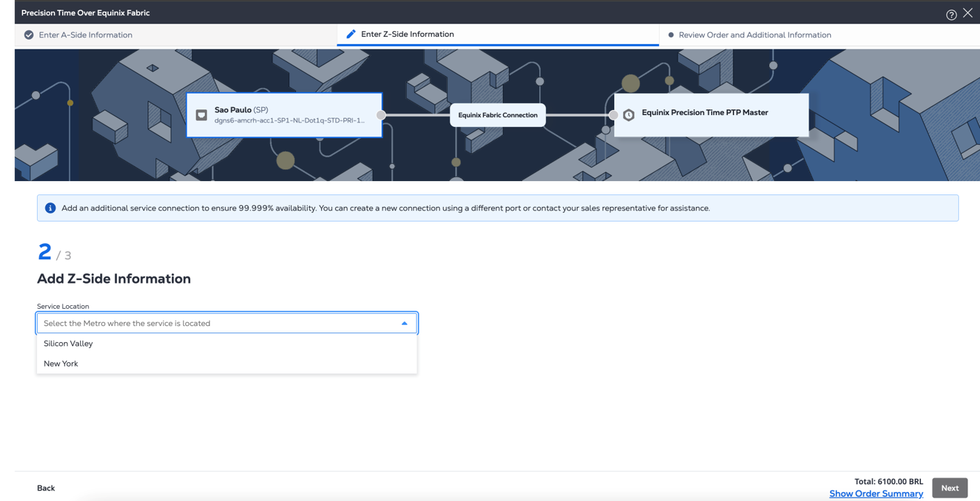Click the checkmark icon beside Enter A-Side Information

29,35
